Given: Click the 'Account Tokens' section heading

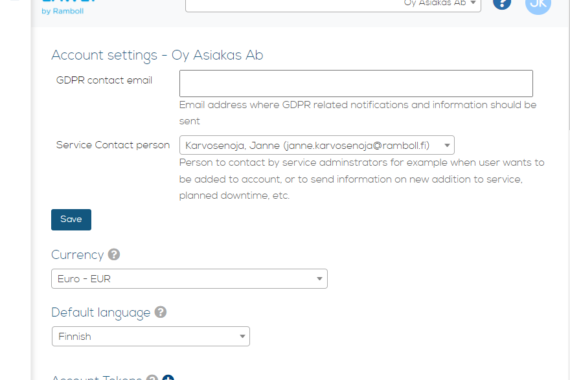Looking at the screenshot, I should (x=97, y=377).
